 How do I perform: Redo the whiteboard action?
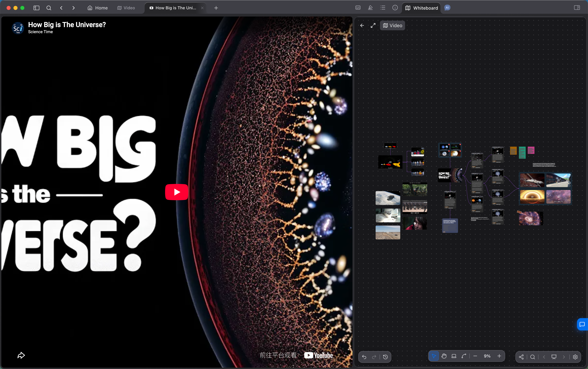click(374, 357)
